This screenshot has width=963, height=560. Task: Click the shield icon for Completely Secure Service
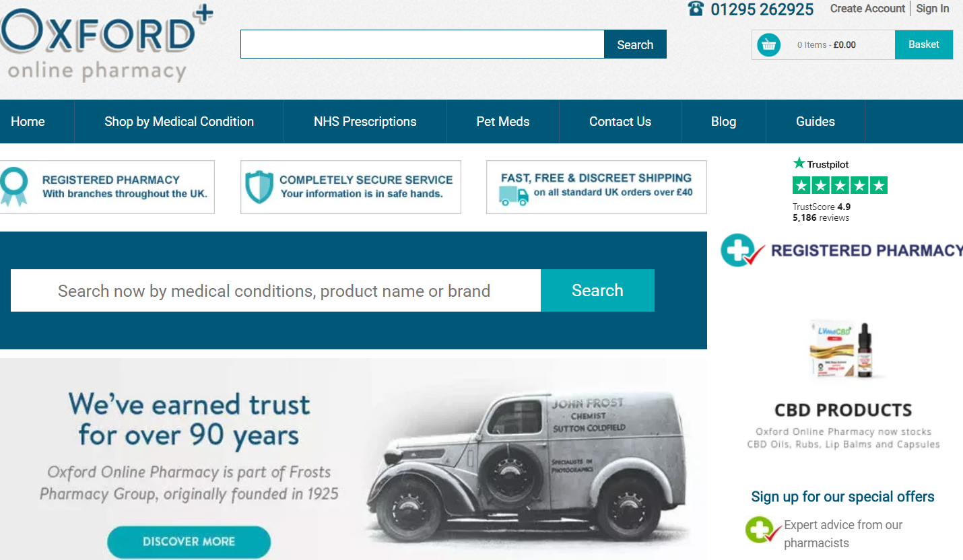(x=259, y=186)
